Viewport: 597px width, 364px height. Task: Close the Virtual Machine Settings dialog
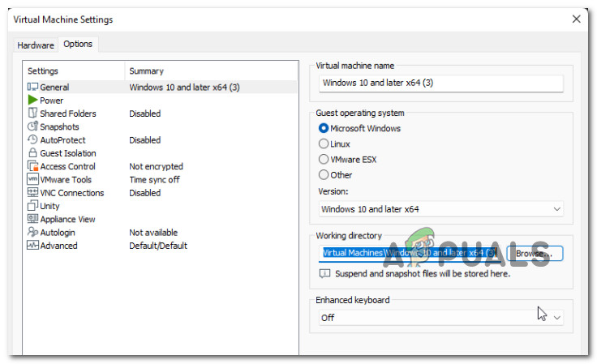tap(577, 19)
